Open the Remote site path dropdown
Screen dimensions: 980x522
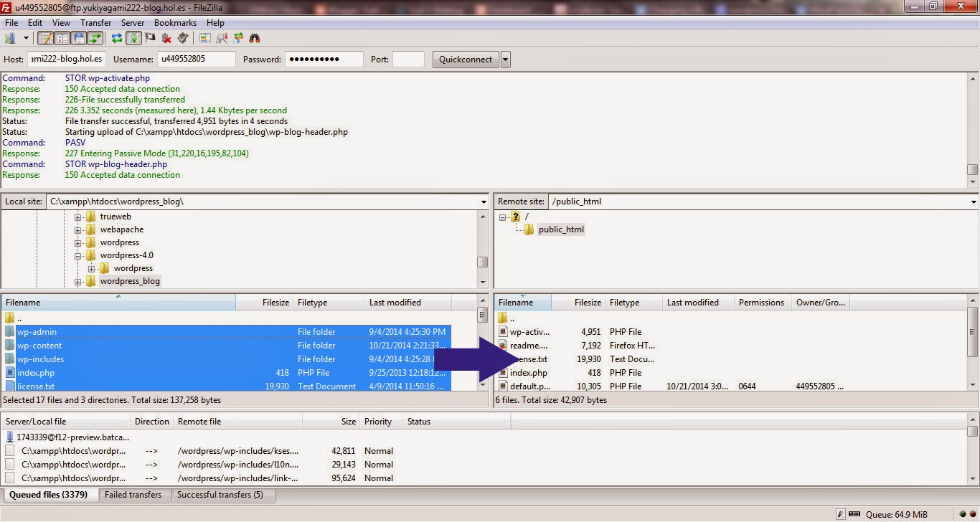973,202
